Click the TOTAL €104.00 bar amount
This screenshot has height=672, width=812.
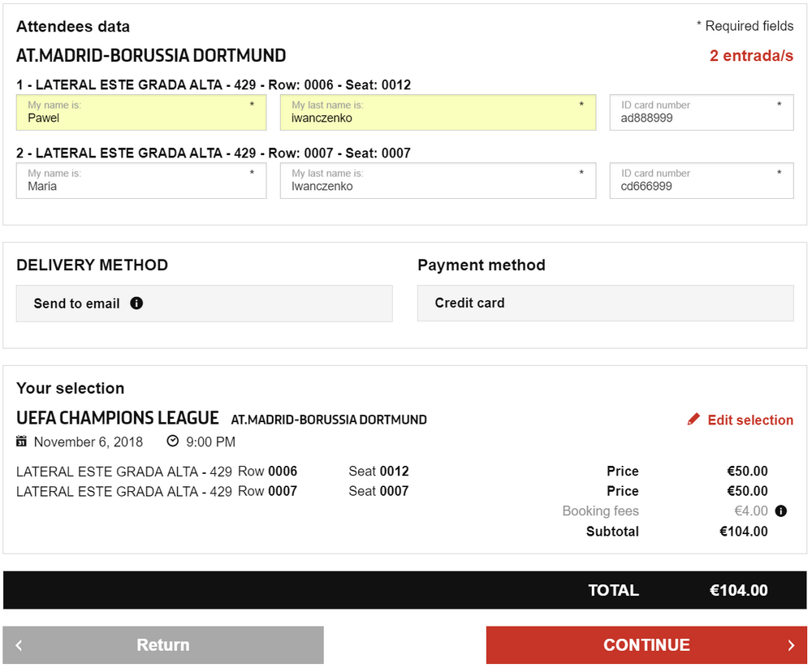click(738, 590)
